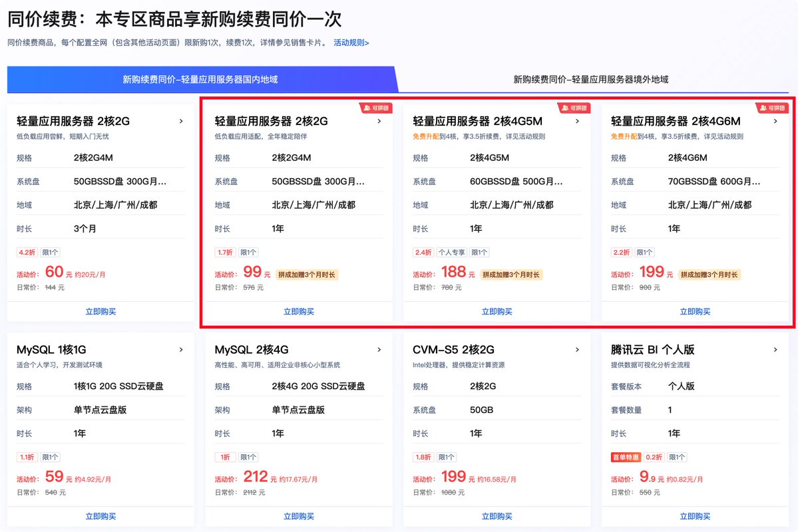The height and width of the screenshot is (532, 798).
Task: Click 拼成加赠3个月时长 label beside 188元
Action: point(511,275)
